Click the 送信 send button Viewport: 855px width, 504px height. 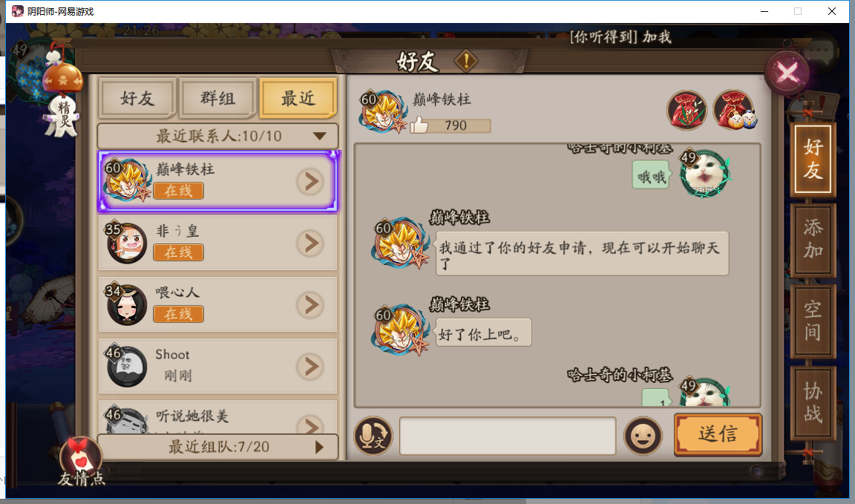[x=718, y=434]
